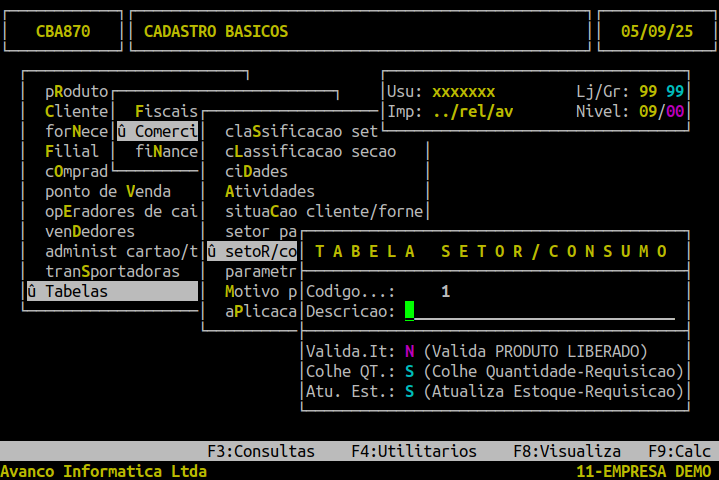Click the Imp value ../rel/av
The image size is (719, 480).
[473, 111]
